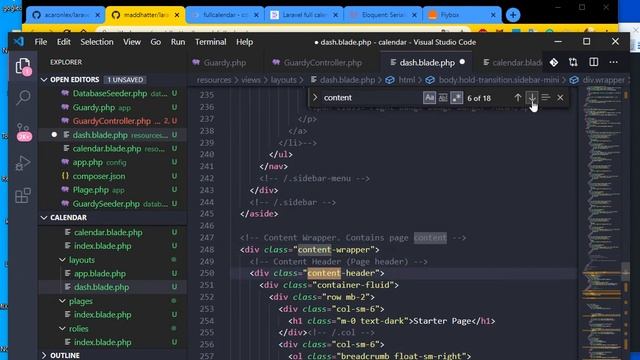This screenshot has height=360, width=640.
Task: Open composer.json in open editors
Action: pos(112,176)
